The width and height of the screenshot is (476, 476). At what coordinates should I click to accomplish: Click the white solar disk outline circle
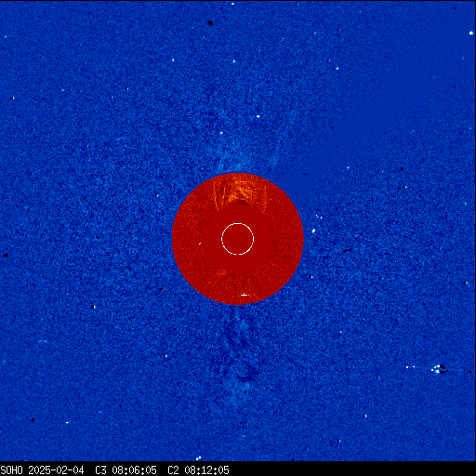click(x=238, y=239)
